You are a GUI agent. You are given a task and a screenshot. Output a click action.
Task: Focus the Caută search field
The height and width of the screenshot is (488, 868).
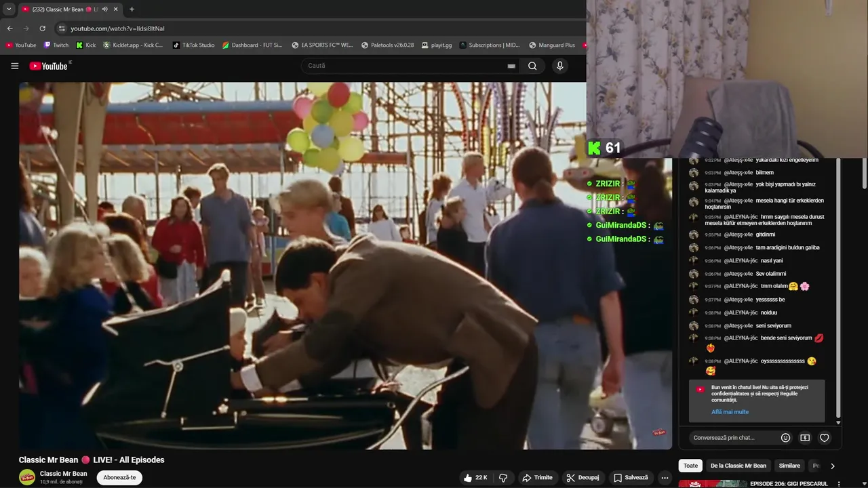(x=410, y=66)
